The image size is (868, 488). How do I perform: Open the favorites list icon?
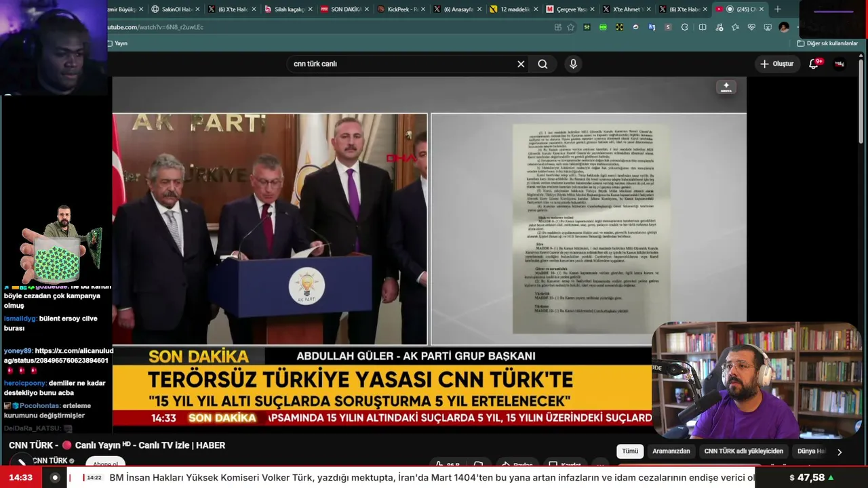coord(735,27)
